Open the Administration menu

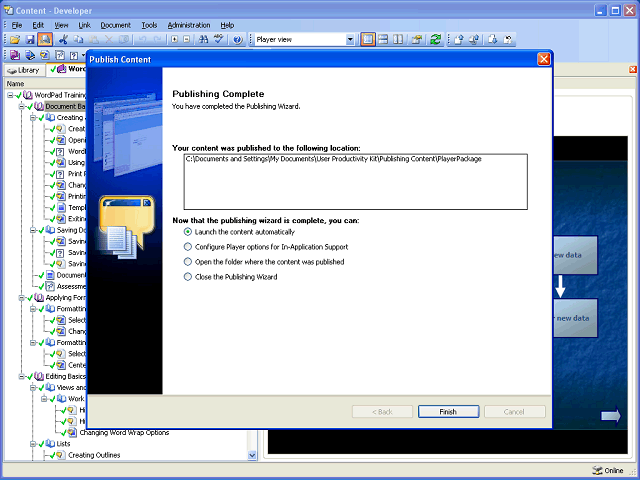point(189,25)
